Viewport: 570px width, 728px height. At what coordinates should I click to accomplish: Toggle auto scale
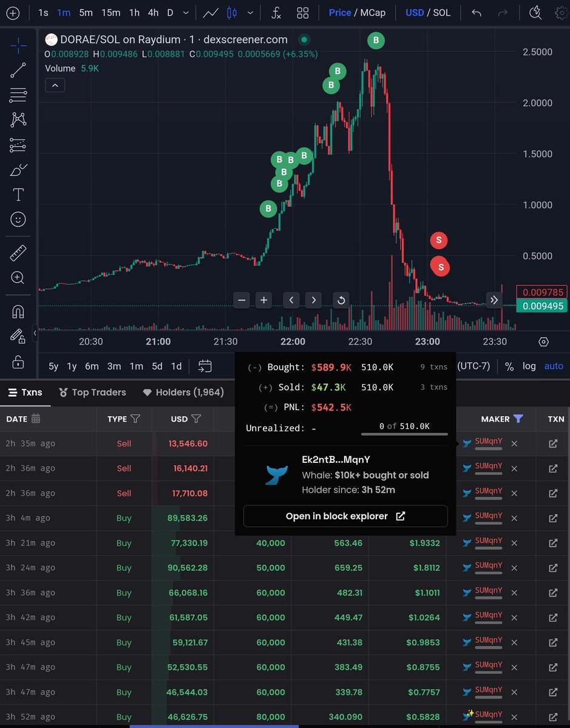coord(554,366)
